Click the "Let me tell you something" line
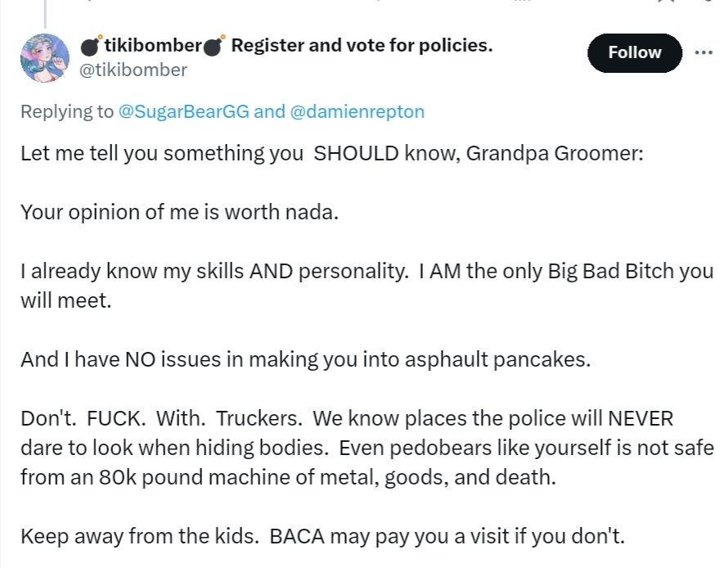 click(332, 154)
